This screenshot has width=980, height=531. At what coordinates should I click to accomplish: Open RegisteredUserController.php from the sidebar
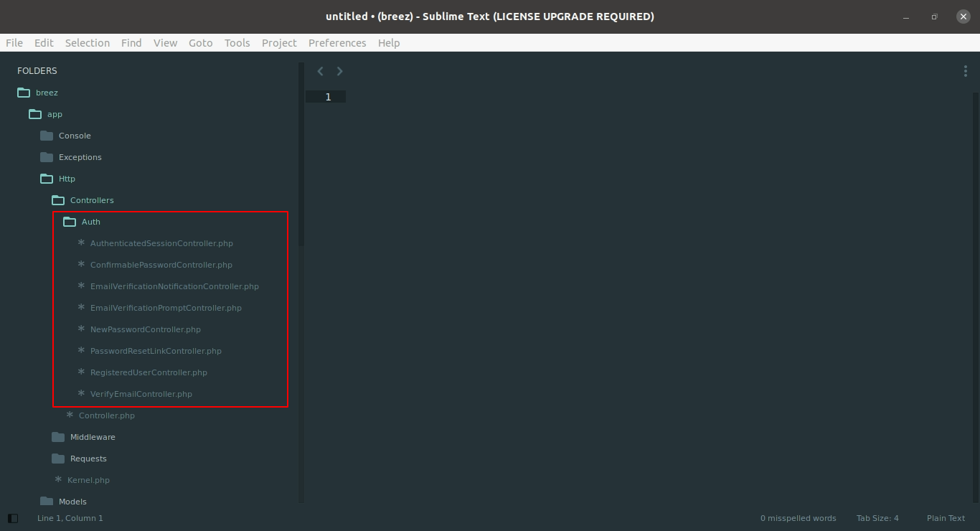coord(149,372)
